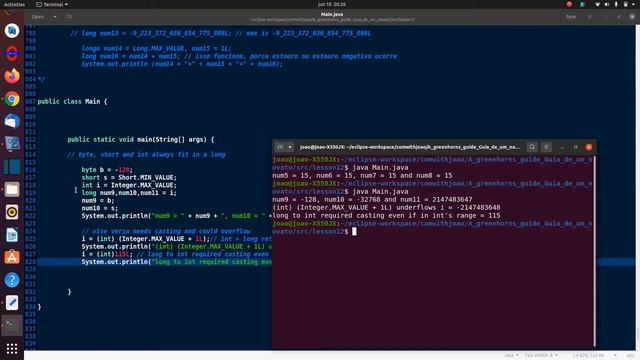Open the Help question mark icon
The width and height of the screenshot is (640, 360).
12,280
